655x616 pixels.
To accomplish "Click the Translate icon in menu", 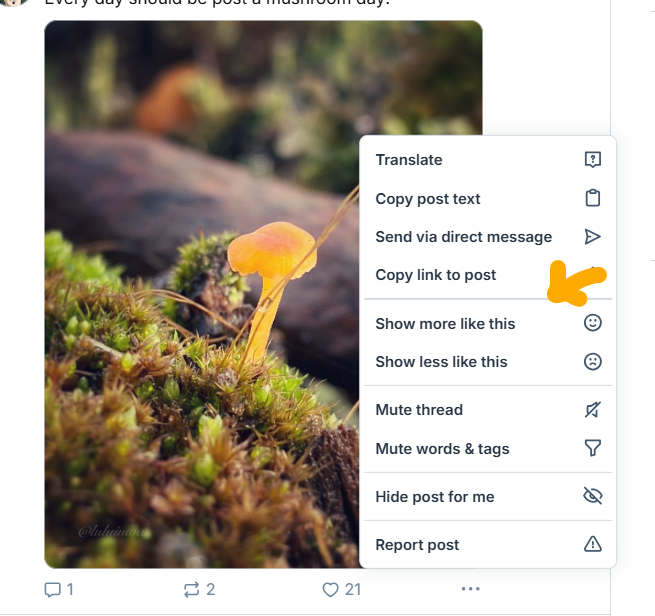I will (x=592, y=160).
